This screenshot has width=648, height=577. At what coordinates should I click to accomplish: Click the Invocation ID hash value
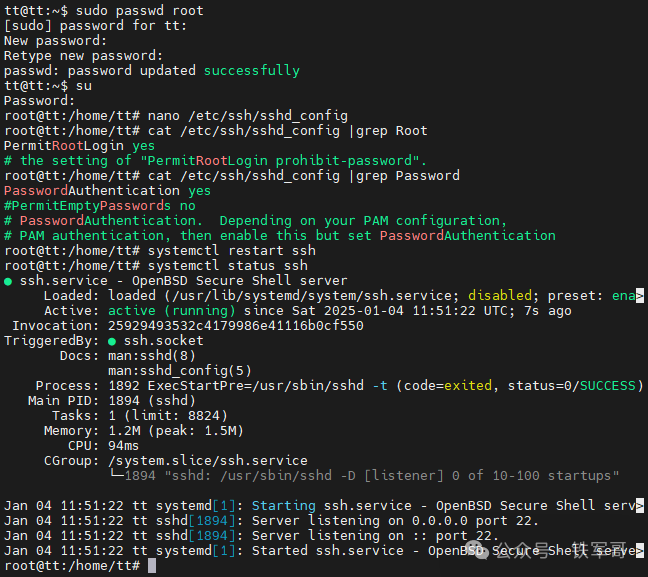[x=236, y=325]
